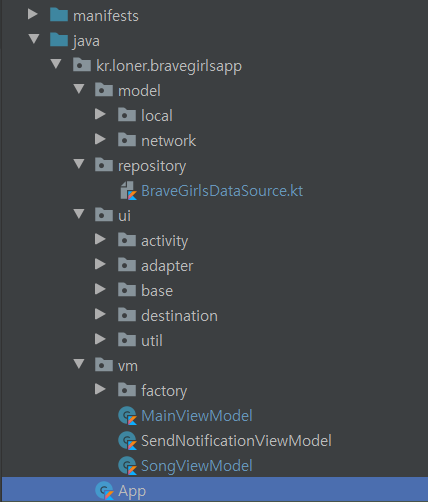The width and height of the screenshot is (428, 502).
Task: Expand the util package arrow
Action: (x=100, y=339)
